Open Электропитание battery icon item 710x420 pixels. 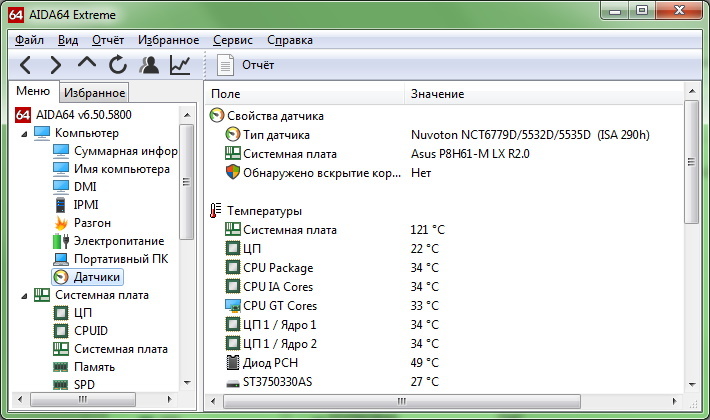pyautogui.click(x=61, y=241)
